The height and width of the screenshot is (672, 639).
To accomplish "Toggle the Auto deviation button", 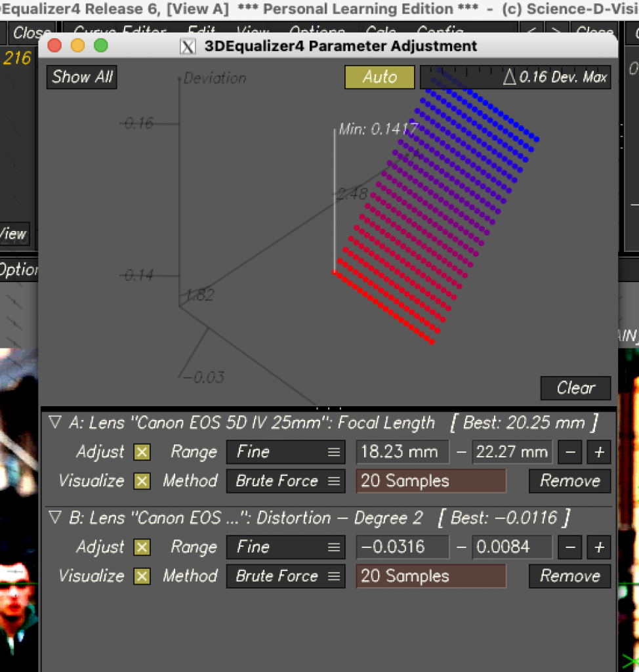I will tap(380, 77).
